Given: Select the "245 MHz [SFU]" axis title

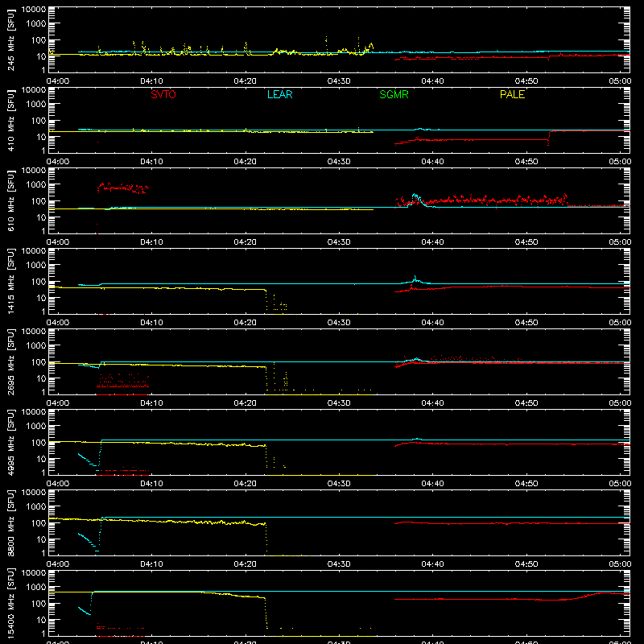Looking at the screenshot, I should pos(10,40).
